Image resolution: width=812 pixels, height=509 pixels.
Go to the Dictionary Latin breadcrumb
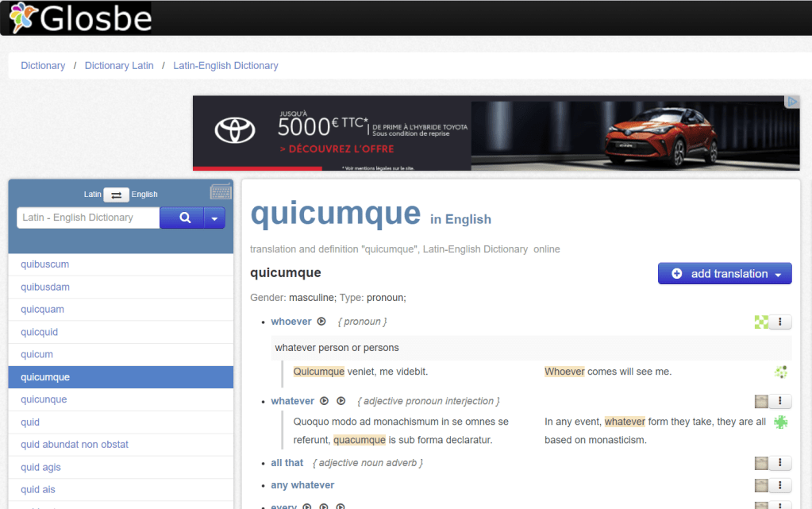119,65
